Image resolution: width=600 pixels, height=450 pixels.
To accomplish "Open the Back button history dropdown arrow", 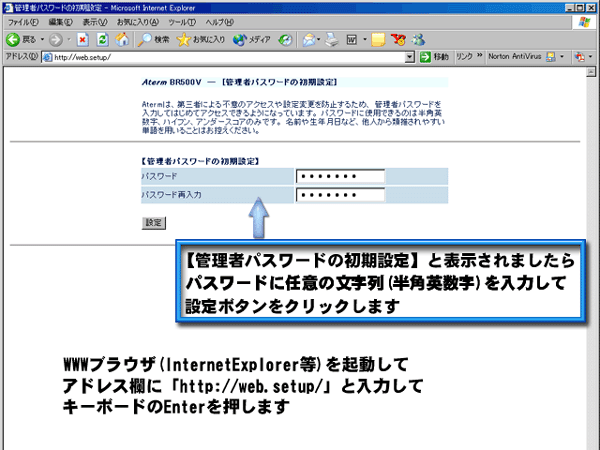I will (42, 39).
